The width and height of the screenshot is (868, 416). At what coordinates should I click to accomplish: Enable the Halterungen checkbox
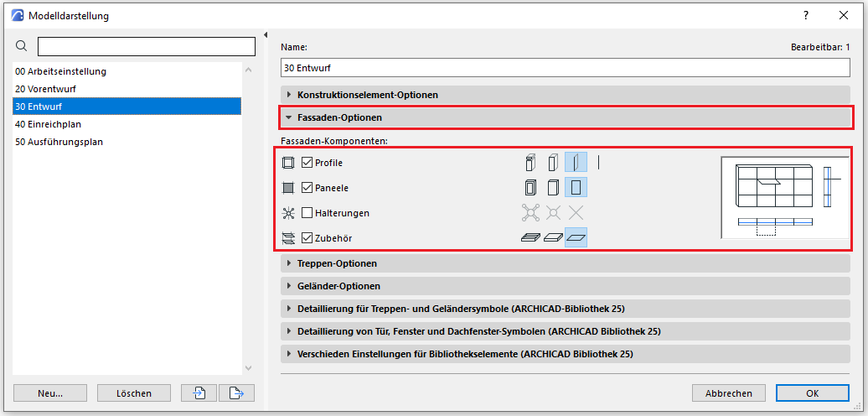307,213
